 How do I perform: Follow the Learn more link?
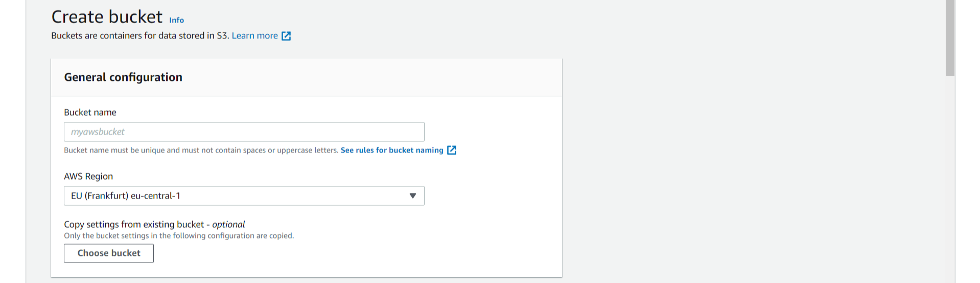pos(254,36)
